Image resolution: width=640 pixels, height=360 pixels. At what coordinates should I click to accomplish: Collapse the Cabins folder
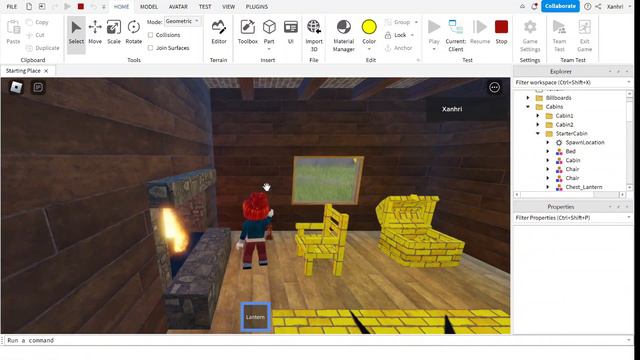[x=528, y=107]
